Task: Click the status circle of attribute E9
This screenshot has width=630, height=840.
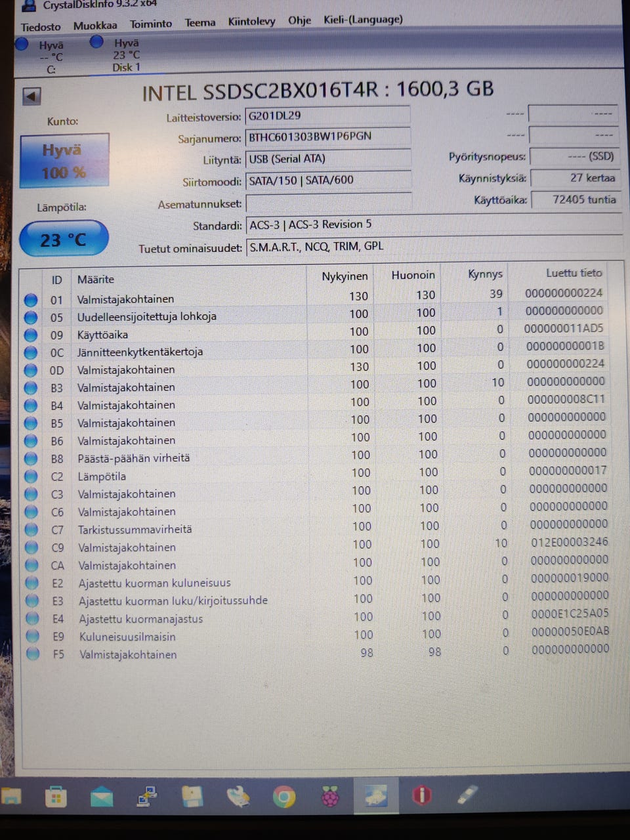Action: click(33, 637)
